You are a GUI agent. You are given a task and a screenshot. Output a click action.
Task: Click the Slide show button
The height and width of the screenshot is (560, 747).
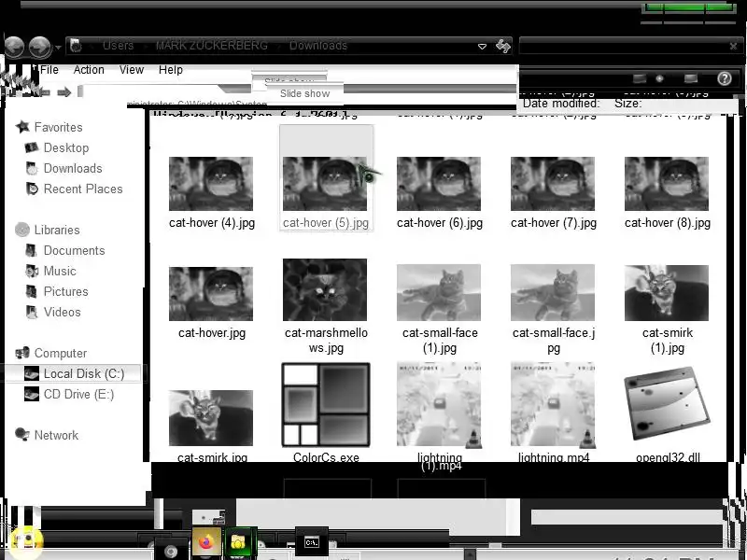click(x=305, y=93)
